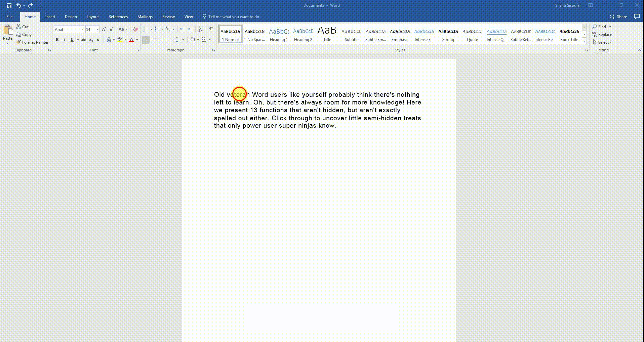Toggle Underline formatting
This screenshot has width=644, height=342.
(72, 40)
